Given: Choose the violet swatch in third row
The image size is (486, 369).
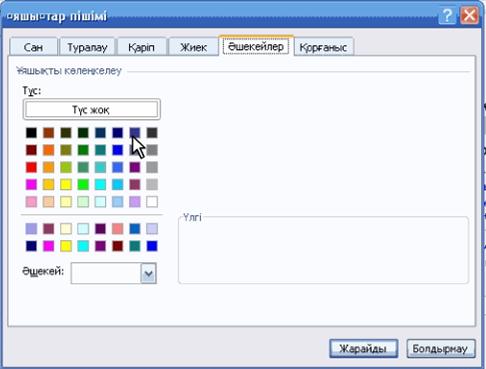Looking at the screenshot, I should pyautogui.click(x=135, y=167).
